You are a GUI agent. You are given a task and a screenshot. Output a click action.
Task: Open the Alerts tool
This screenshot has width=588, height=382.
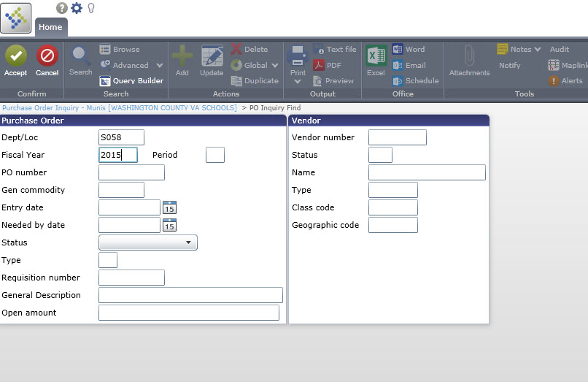[x=565, y=81]
